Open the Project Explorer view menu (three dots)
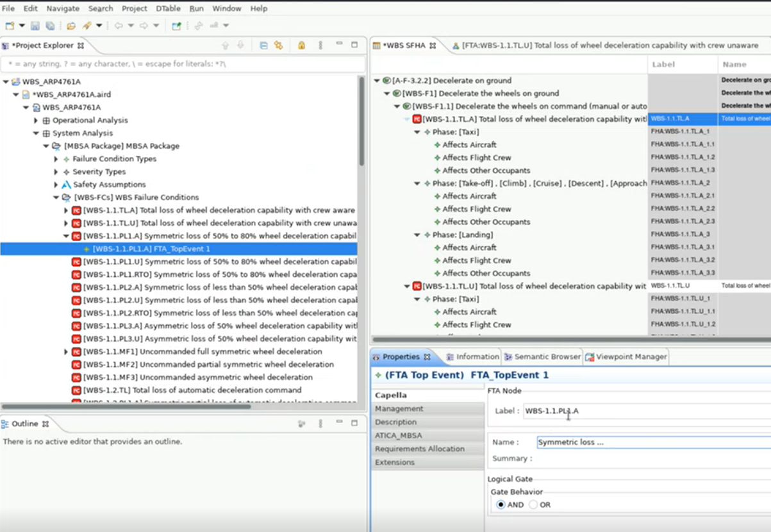The width and height of the screenshot is (771, 532). 320,46
